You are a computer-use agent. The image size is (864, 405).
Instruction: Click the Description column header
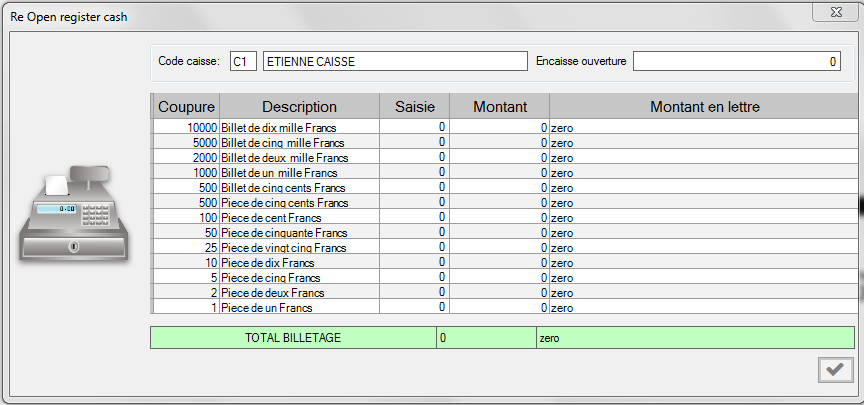tap(299, 107)
